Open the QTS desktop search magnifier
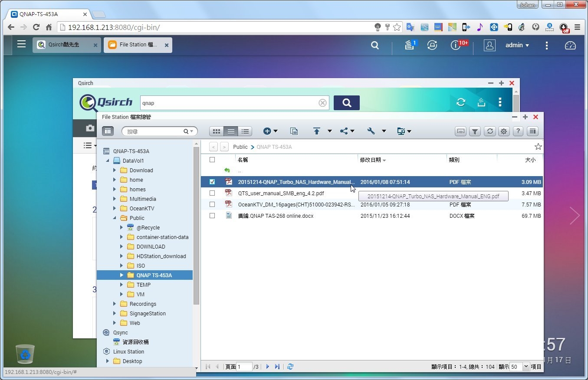The height and width of the screenshot is (380, 588). click(x=375, y=45)
